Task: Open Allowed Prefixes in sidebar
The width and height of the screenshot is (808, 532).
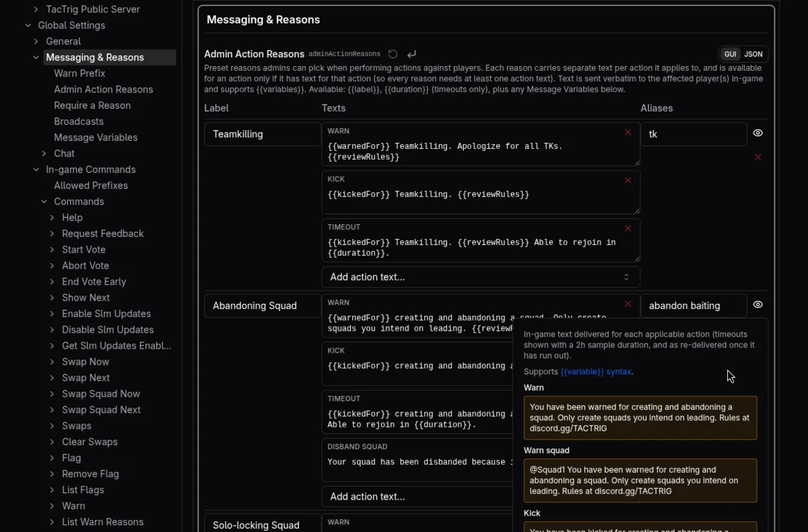Action: click(91, 185)
